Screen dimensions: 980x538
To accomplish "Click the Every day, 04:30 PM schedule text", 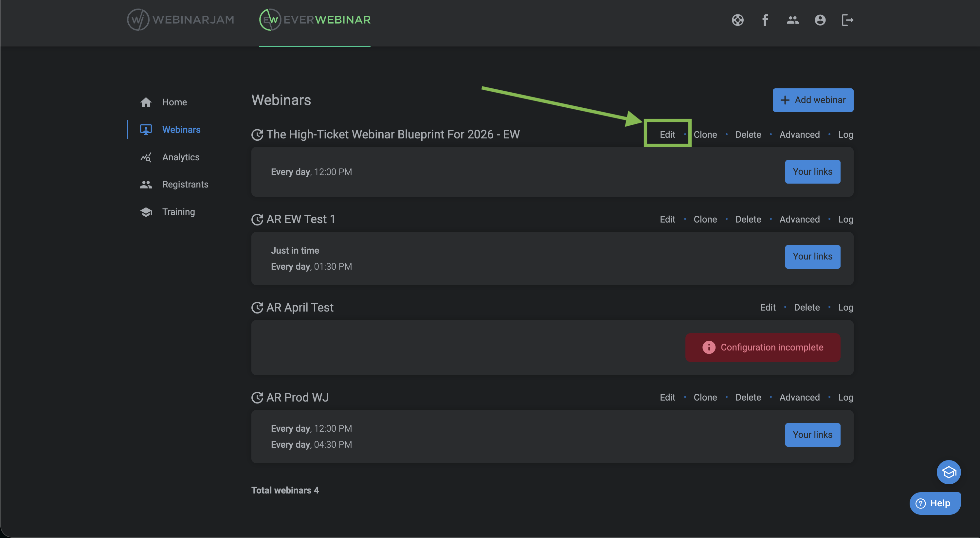I will (311, 444).
